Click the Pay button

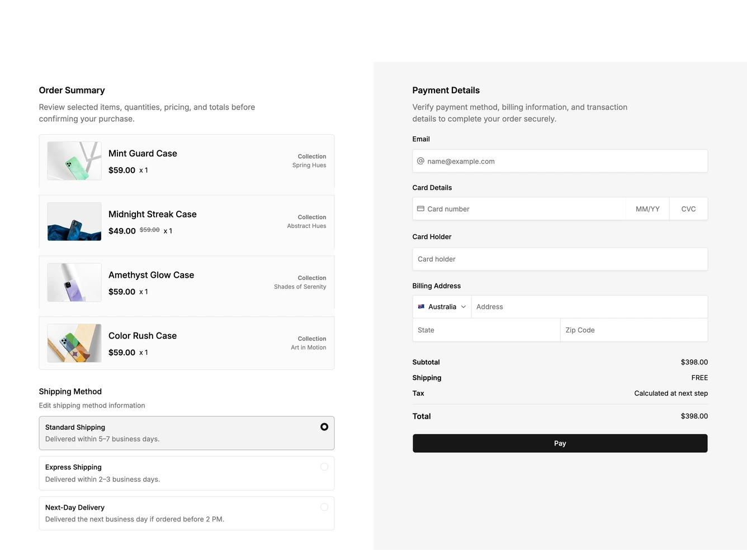(560, 443)
